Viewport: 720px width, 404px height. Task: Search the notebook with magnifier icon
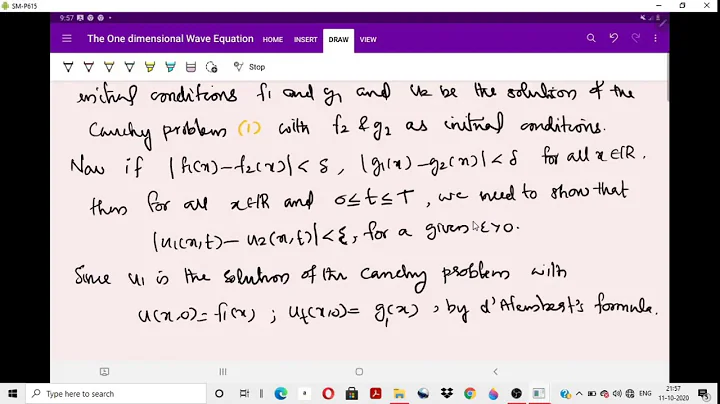[591, 38]
